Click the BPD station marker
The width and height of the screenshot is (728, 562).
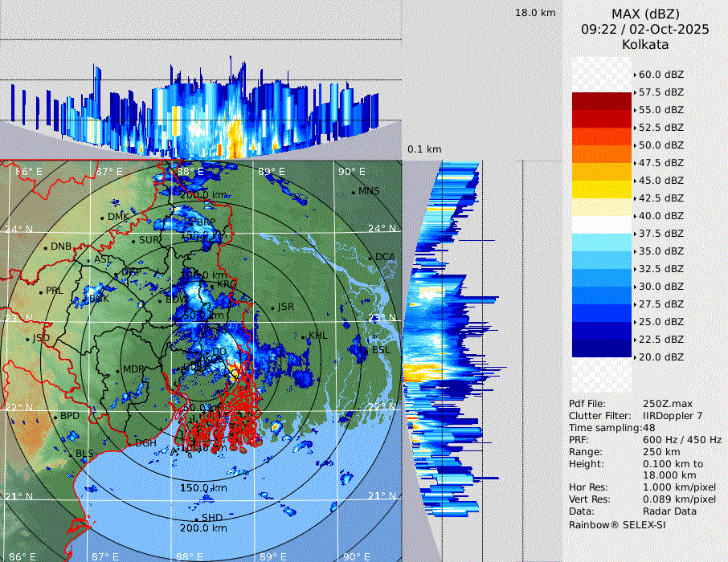[x=55, y=417]
